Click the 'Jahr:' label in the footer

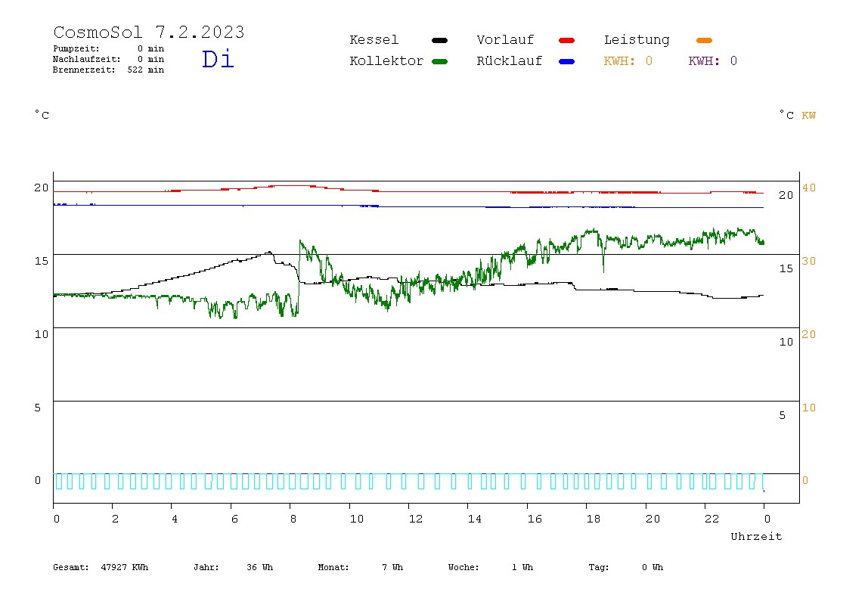[x=206, y=567]
